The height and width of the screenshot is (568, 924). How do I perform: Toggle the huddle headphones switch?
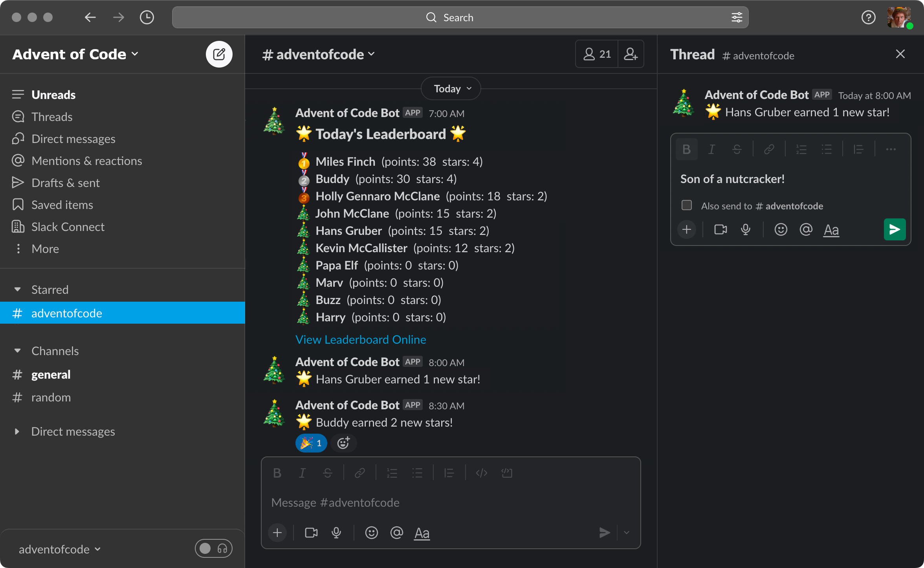[x=214, y=549]
